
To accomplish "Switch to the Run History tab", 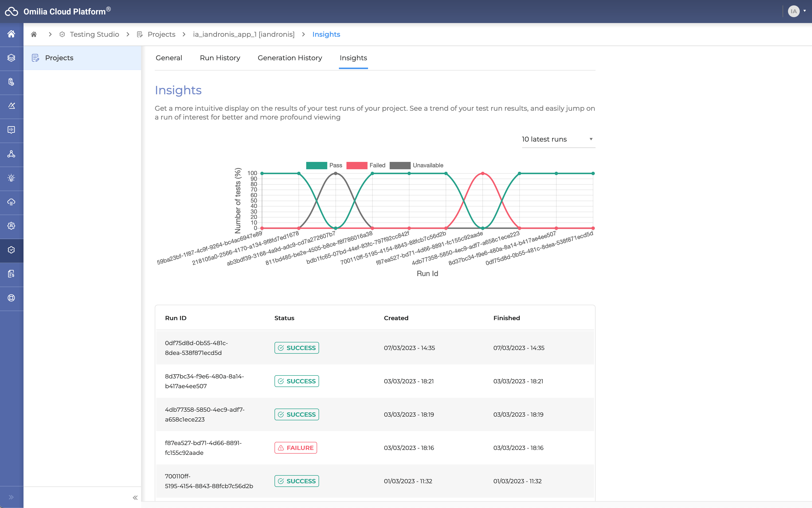I will 220,58.
